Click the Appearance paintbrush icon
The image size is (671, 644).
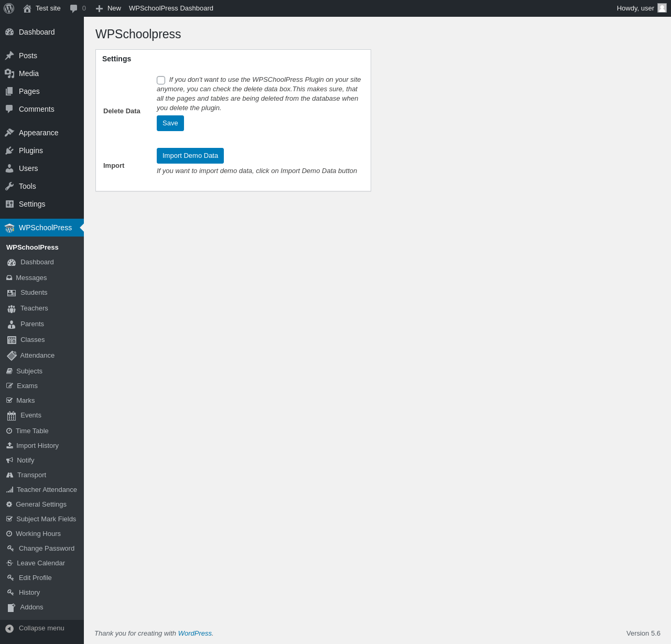point(9,133)
